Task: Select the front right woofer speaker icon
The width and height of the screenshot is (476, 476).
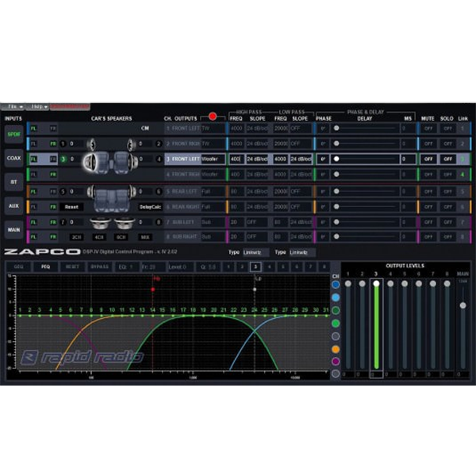Action: (133, 161)
